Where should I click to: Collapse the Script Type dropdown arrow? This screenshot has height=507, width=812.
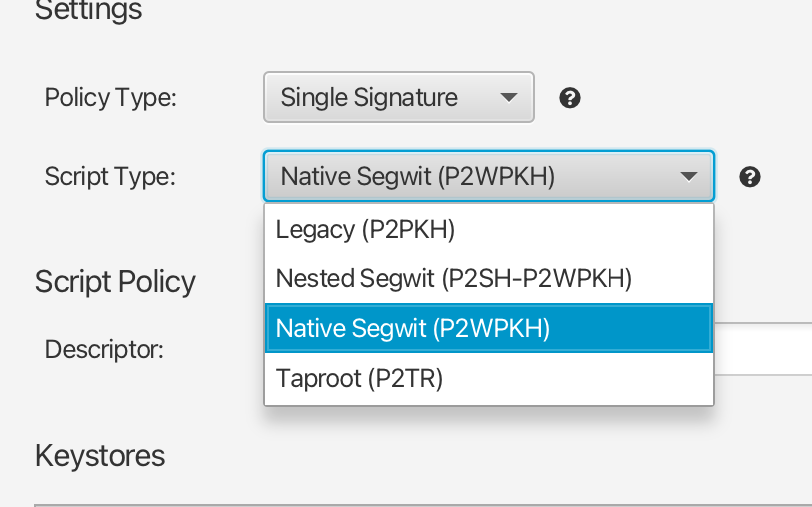tap(688, 177)
